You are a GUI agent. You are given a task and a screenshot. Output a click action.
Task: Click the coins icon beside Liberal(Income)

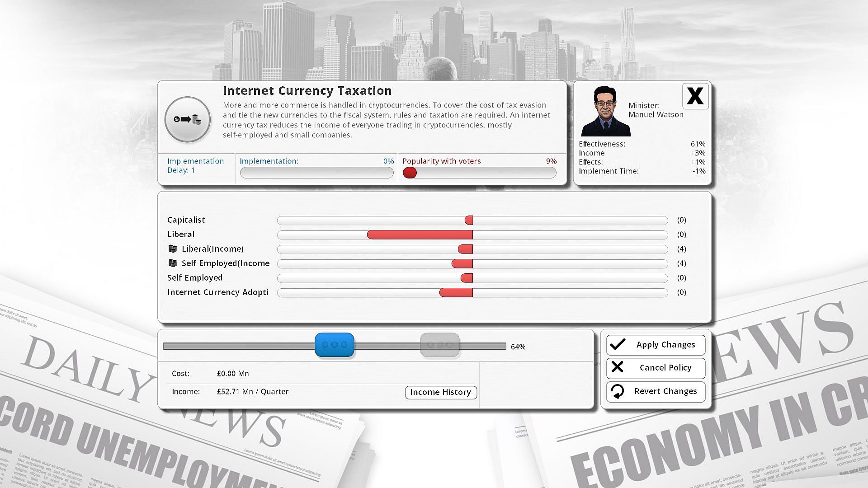(x=172, y=249)
